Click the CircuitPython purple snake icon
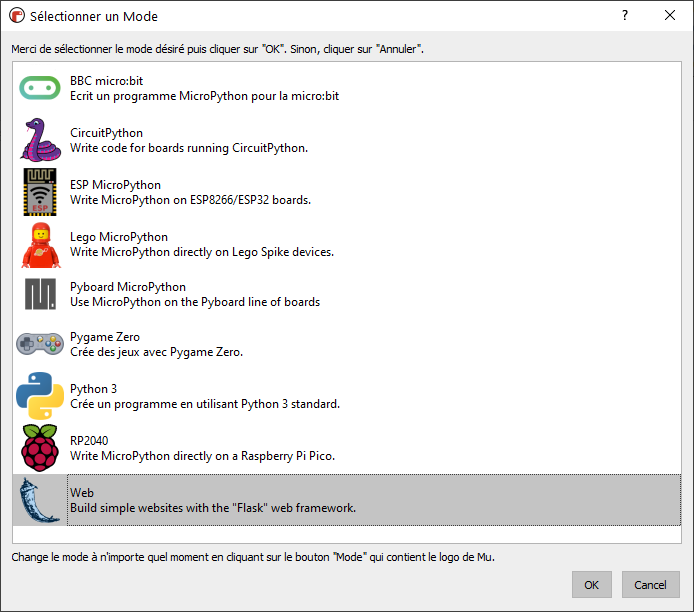Viewport: 694px width, 612px height. pyautogui.click(x=40, y=140)
